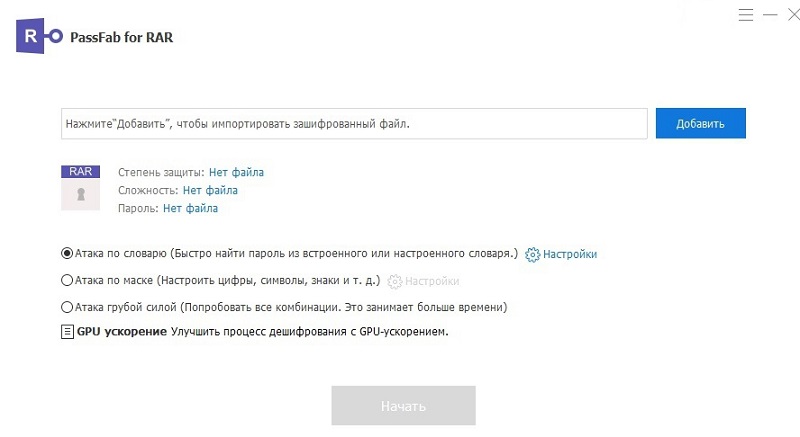
Task: Click Нет файла next to Степень защиты
Action: click(x=236, y=173)
